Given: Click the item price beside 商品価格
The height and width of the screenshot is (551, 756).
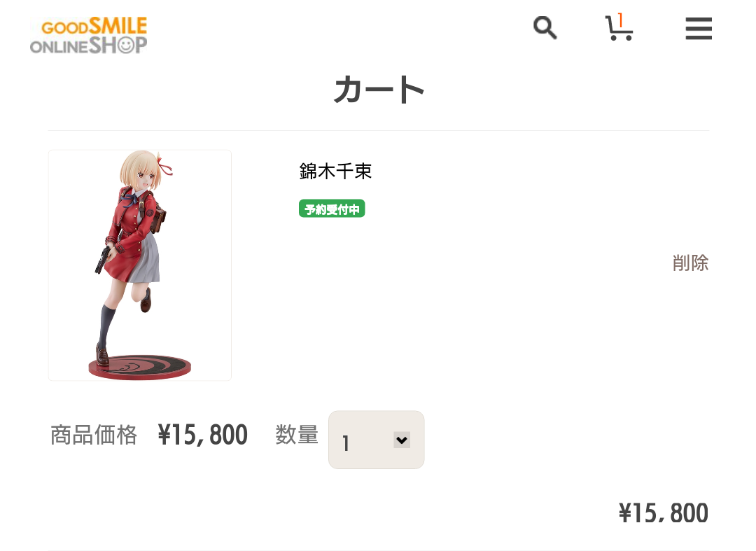Looking at the screenshot, I should pyautogui.click(x=203, y=435).
